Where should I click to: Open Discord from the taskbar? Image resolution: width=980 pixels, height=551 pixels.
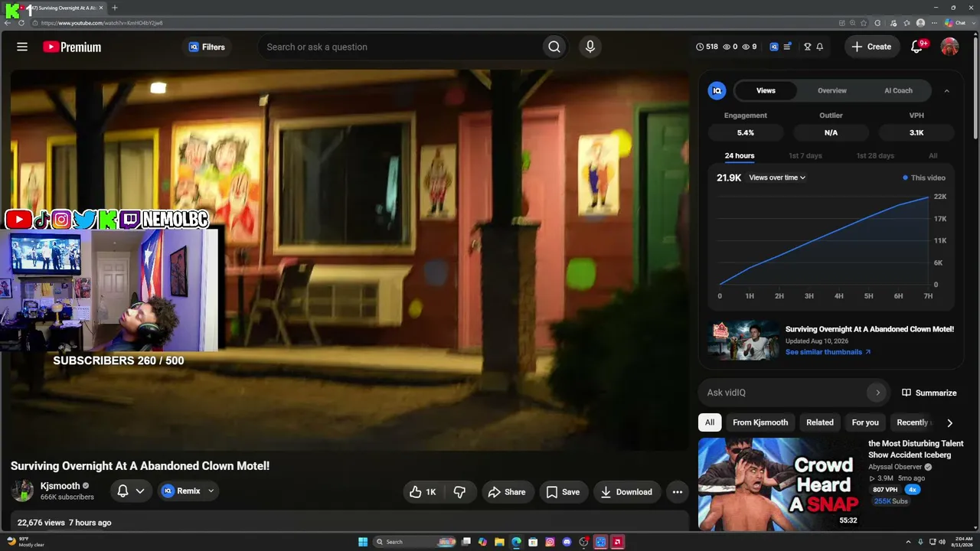coord(567,542)
